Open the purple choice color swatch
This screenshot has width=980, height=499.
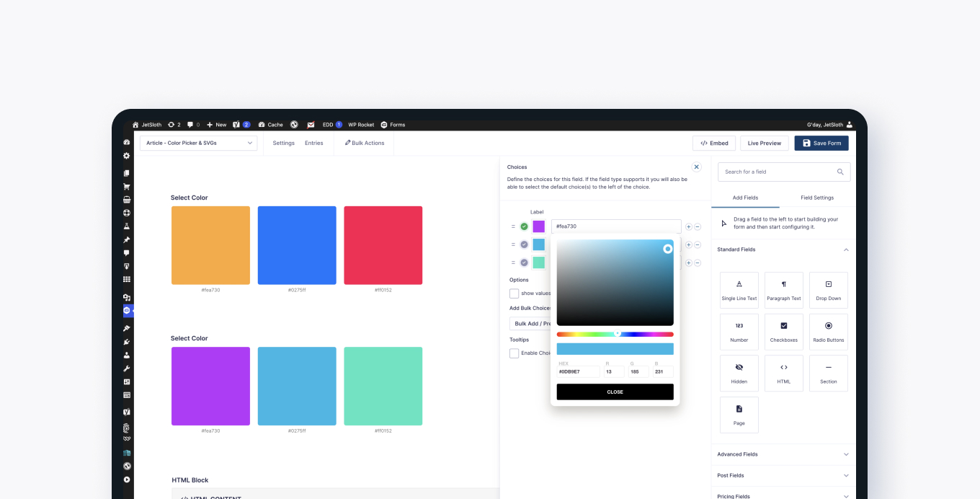click(538, 226)
